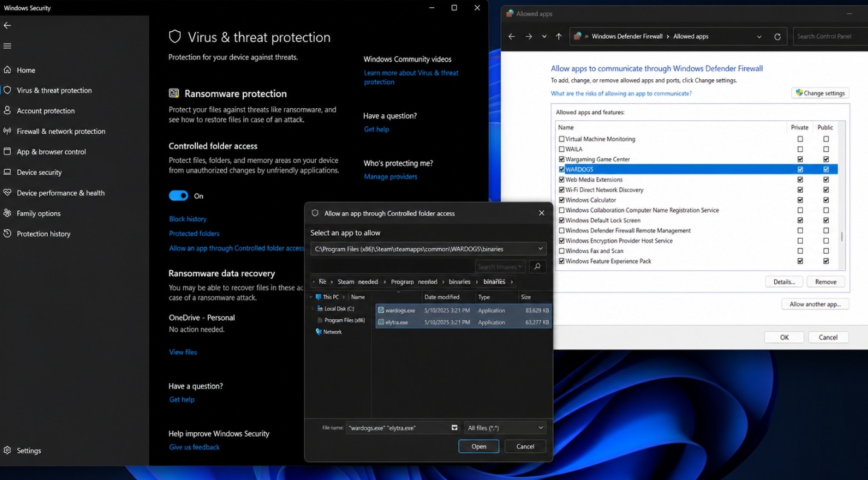Click Windows Defender Firewall breadcrumb
This screenshot has height=480, width=868.
[x=627, y=36]
